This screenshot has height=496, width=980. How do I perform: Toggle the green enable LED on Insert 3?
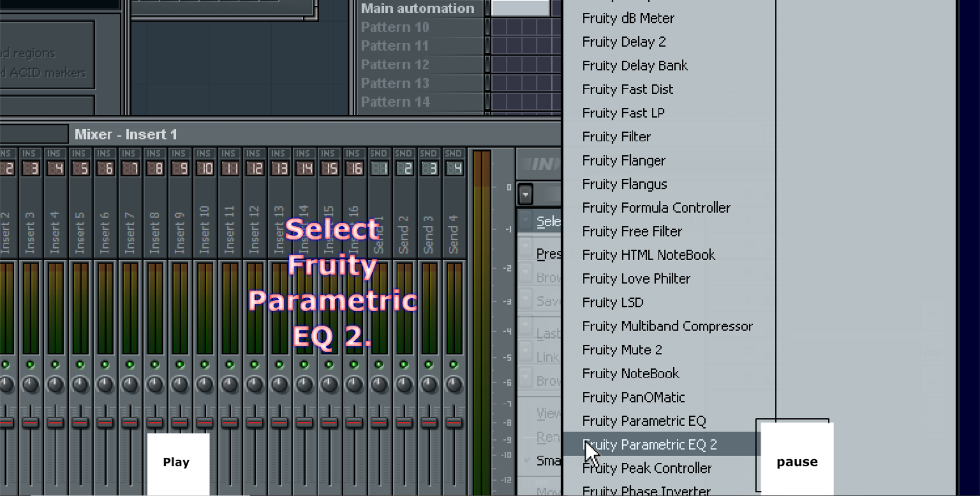pos(30,365)
